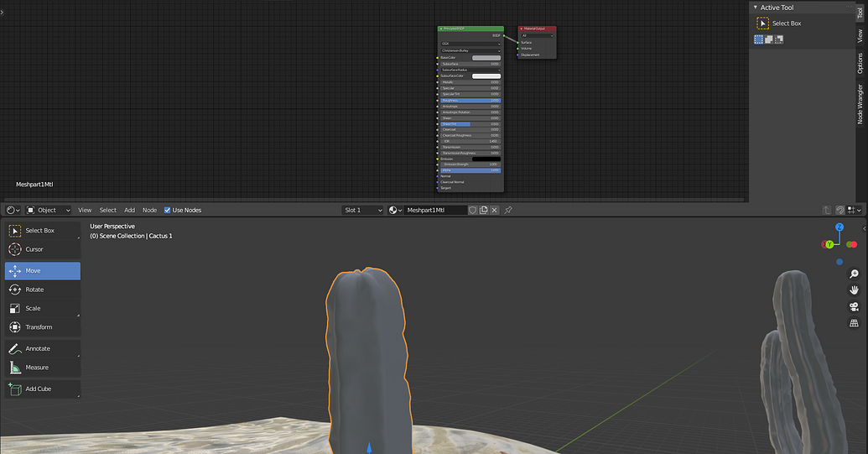This screenshot has height=454, width=868.
Task: Enable the Extend selection mode in Active Tool
Action: (x=769, y=39)
